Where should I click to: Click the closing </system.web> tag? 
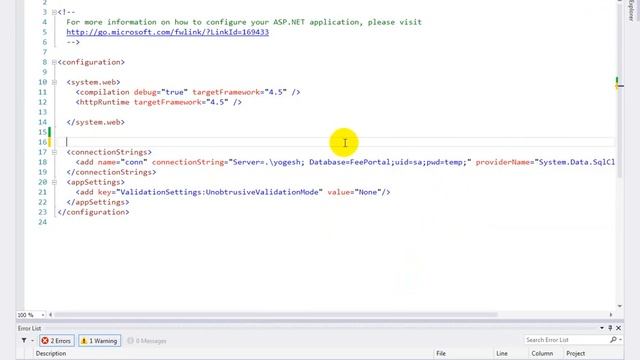pyautogui.click(x=96, y=122)
